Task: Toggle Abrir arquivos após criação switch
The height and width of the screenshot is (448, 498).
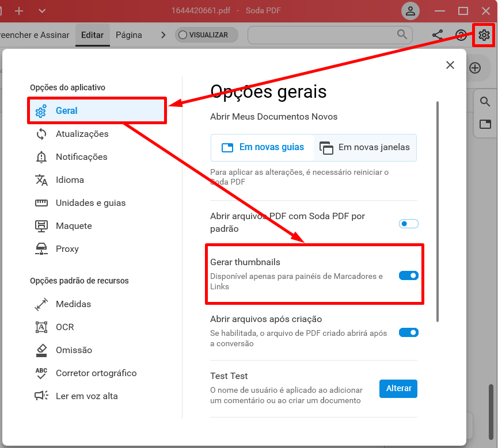Action: 408,332
